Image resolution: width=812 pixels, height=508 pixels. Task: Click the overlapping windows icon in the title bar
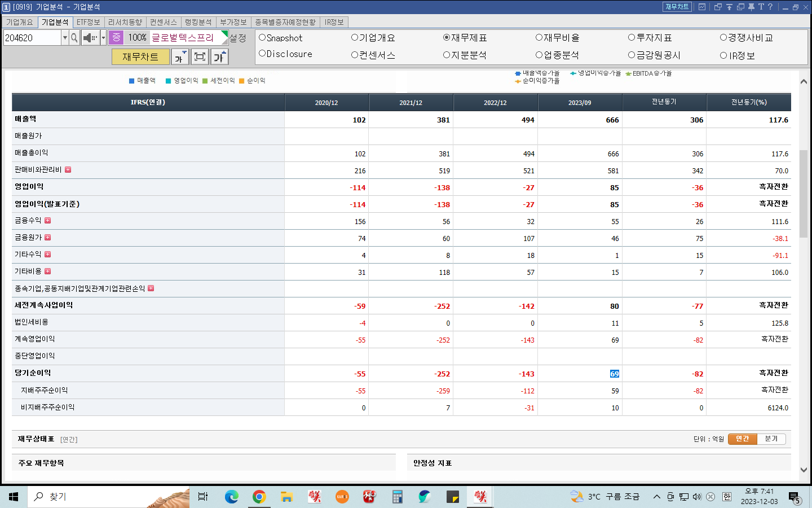pos(718,7)
